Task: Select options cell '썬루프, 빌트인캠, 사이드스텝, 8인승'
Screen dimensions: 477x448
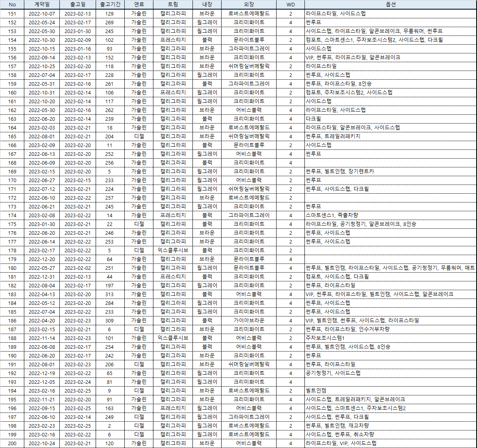Action: 391,347
